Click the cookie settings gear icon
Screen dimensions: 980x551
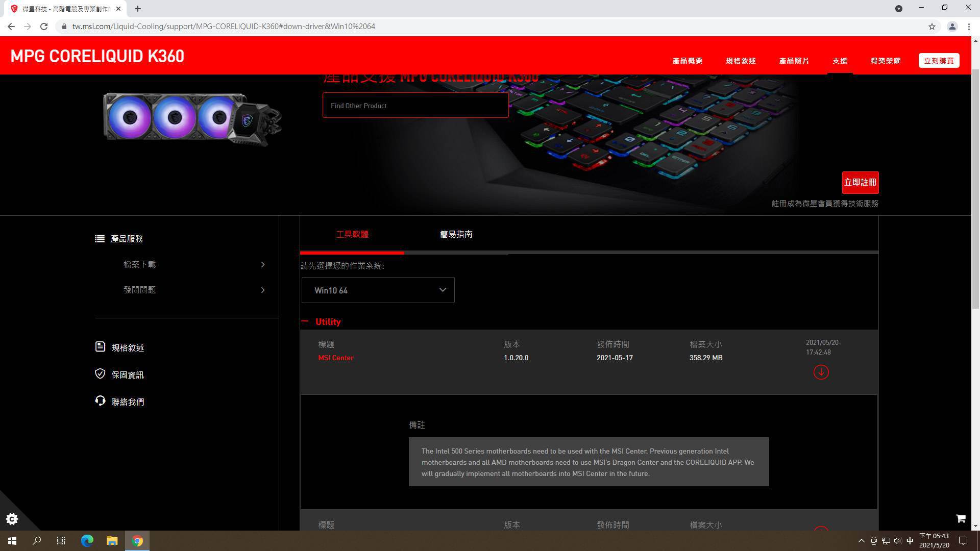[12, 519]
